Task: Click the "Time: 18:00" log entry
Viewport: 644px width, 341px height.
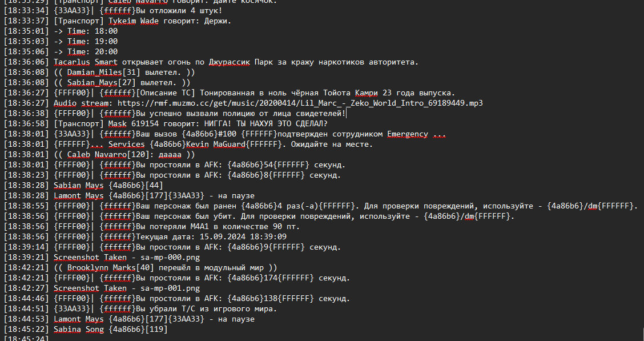Action: [92, 31]
